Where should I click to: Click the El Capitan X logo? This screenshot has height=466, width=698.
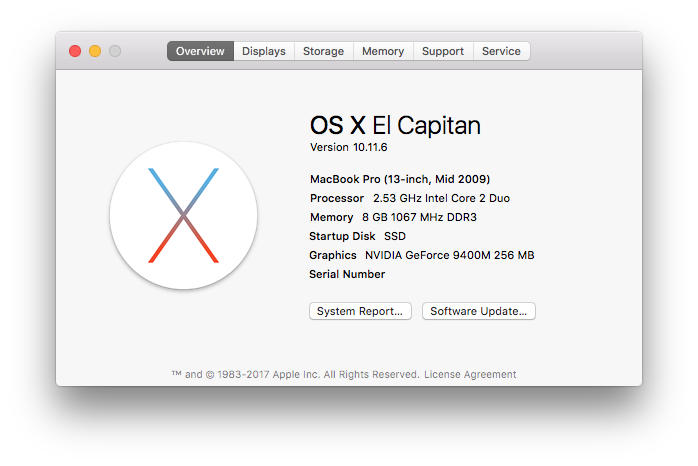tap(183, 215)
